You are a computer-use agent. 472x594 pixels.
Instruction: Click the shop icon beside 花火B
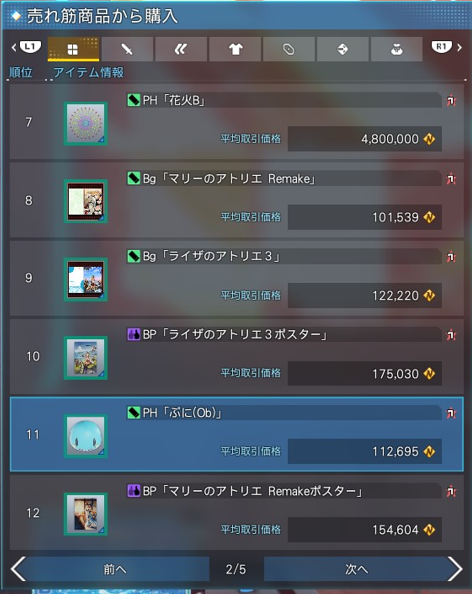451,100
